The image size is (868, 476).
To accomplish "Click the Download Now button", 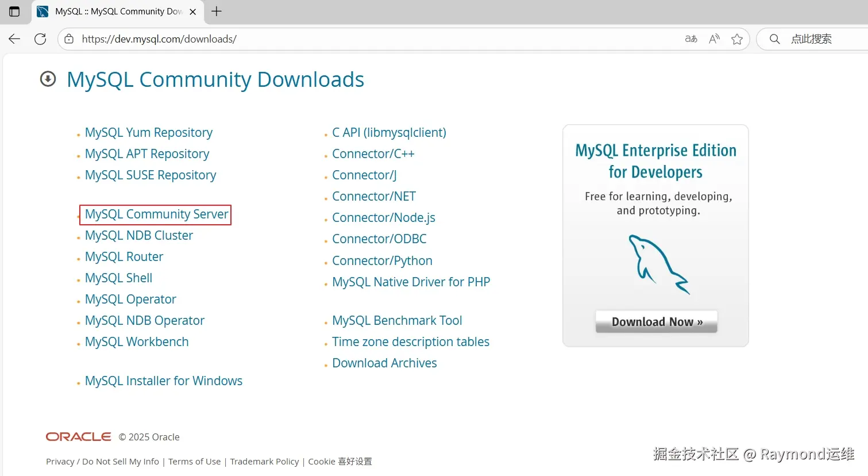I will point(657,322).
